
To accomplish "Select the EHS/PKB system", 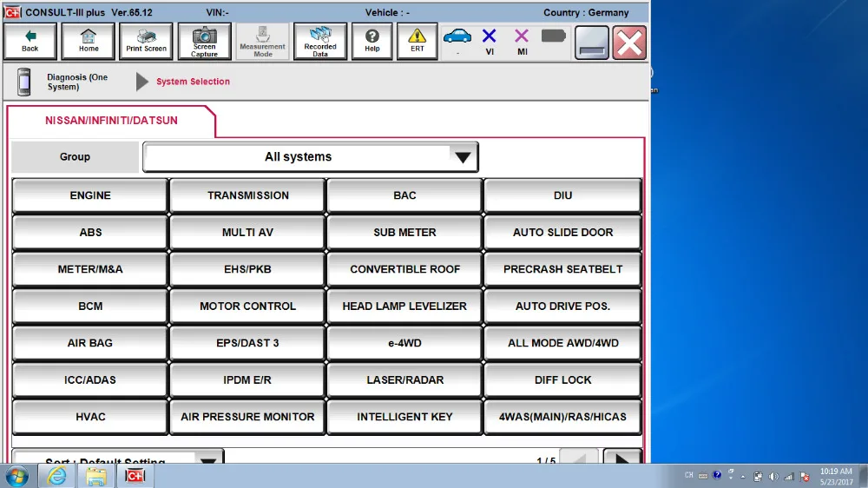I will click(247, 269).
